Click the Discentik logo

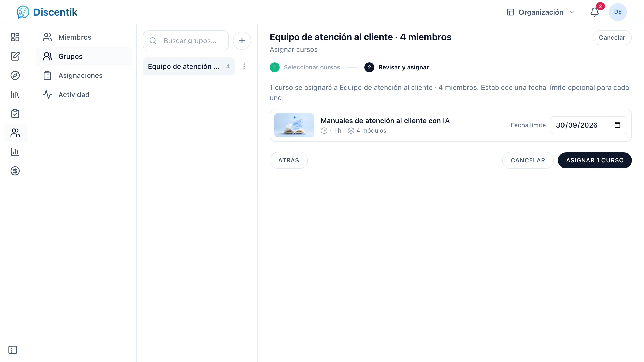pos(47,12)
